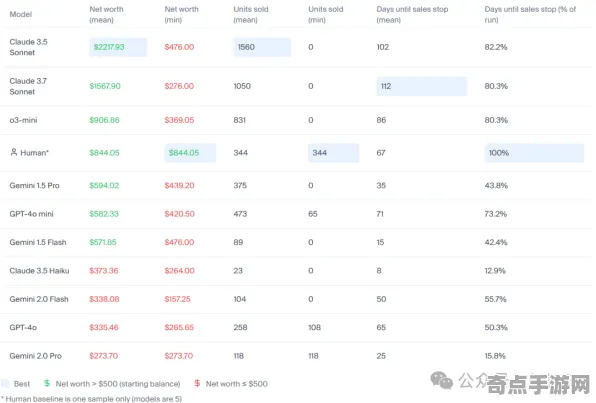The image size is (596, 403).
Task: Click the Claude 3.7 Sonnet model name
Action: pyautogui.click(x=28, y=86)
